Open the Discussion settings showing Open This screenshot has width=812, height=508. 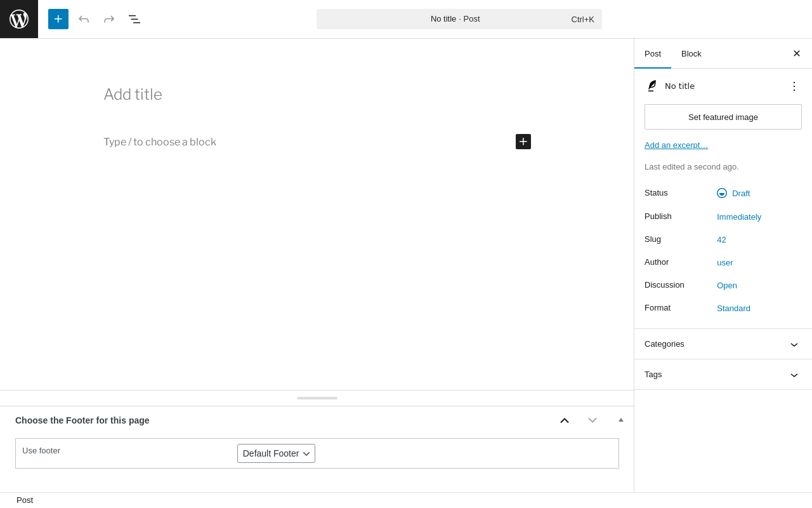pyautogui.click(x=727, y=285)
